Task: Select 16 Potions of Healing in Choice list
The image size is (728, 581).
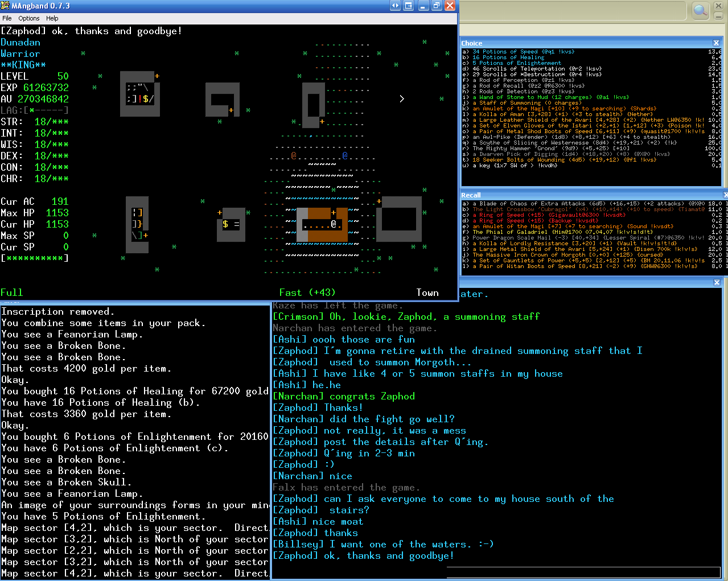Action: coord(591,57)
